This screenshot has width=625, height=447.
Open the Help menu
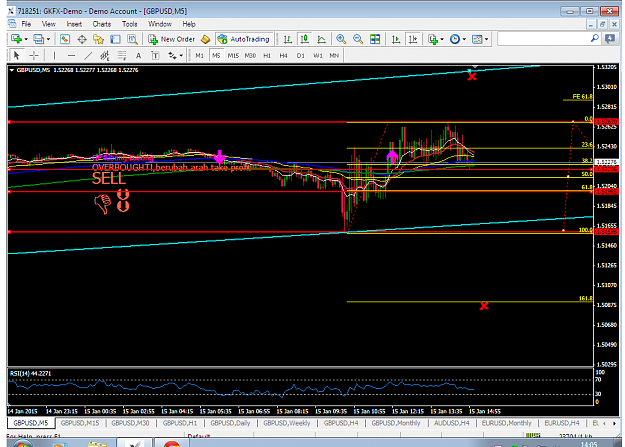[189, 24]
